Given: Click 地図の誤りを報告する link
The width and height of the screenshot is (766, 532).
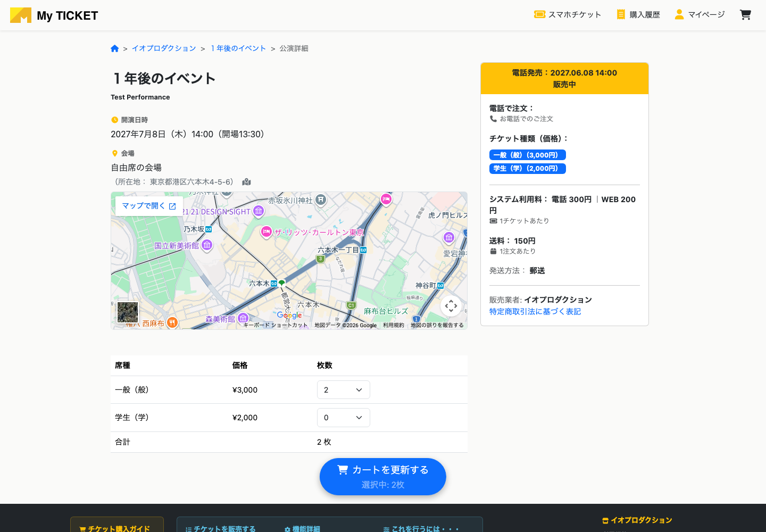Looking at the screenshot, I should pyautogui.click(x=437, y=325).
